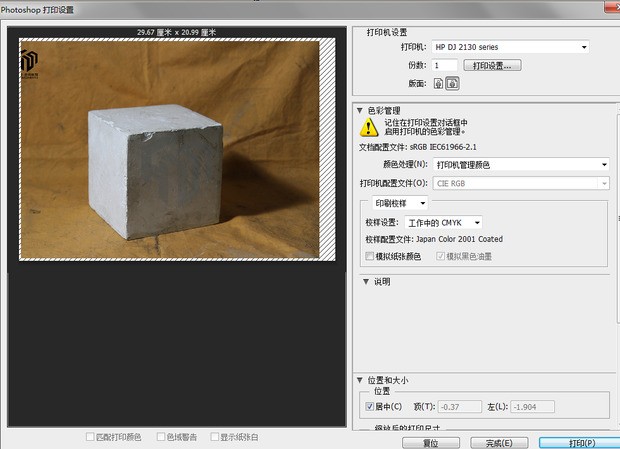The width and height of the screenshot is (620, 449).
Task: Click the 打印设置... button
Action: pyautogui.click(x=491, y=65)
